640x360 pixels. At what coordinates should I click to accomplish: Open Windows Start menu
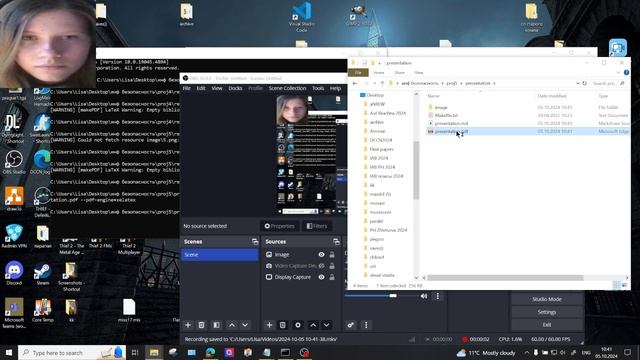click(x=9, y=353)
